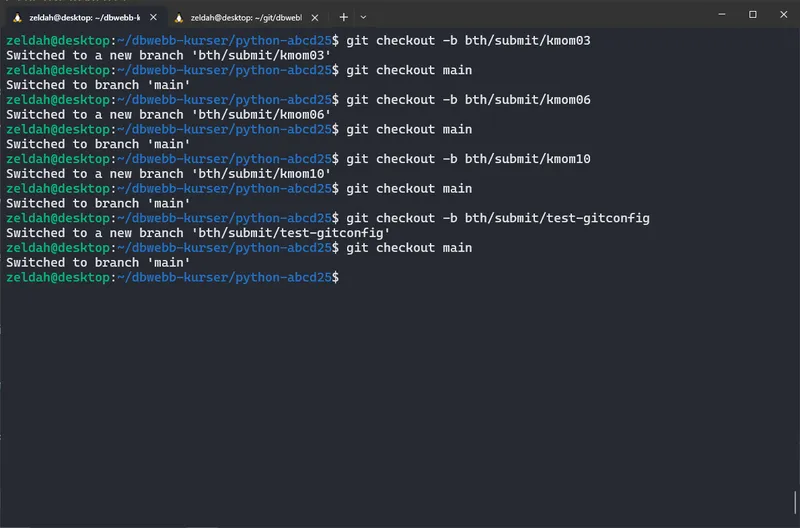
Task: Maximize the terminal window
Action: pos(752,15)
